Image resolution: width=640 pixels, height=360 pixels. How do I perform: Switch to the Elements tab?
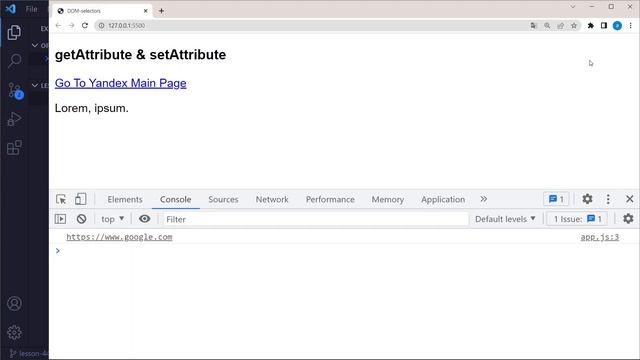pyautogui.click(x=125, y=199)
